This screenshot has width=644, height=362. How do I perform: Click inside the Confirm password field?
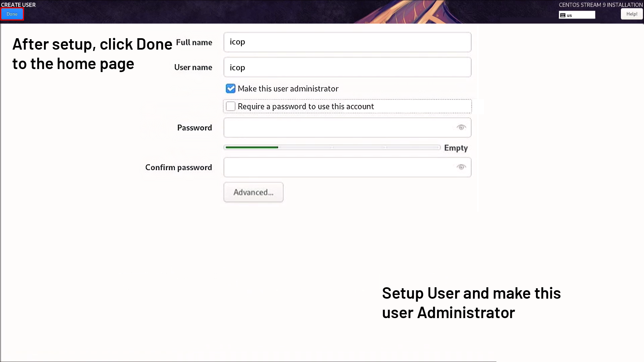pos(339,167)
